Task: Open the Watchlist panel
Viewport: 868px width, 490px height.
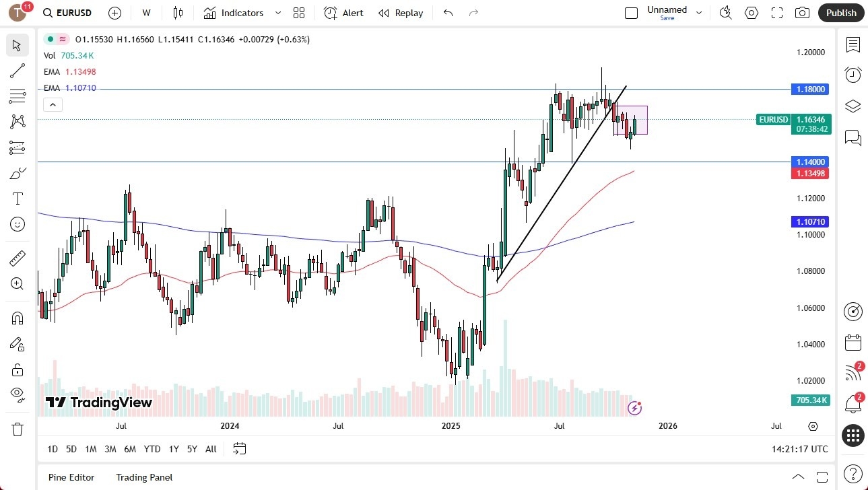Action: click(853, 45)
